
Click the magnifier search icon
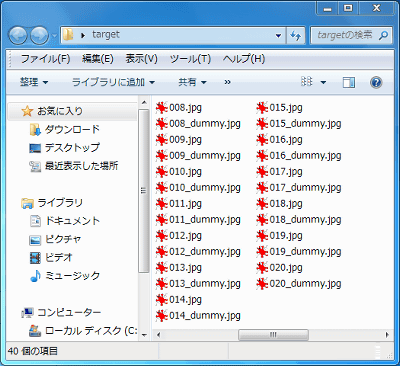coord(384,35)
